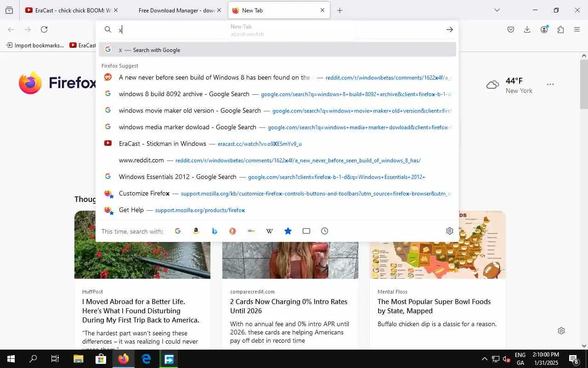Open Task View on taskbar
588x368 pixels.
point(55,359)
